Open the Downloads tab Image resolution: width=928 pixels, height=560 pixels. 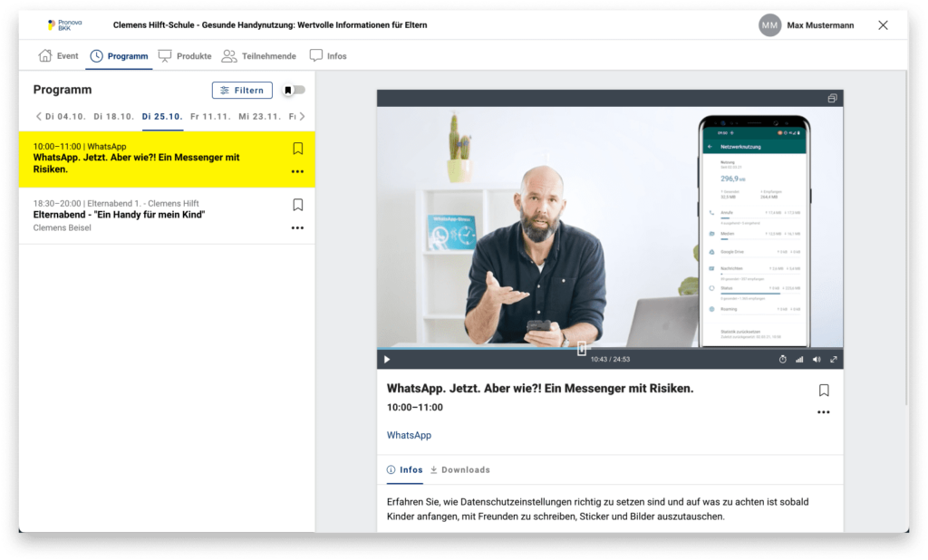point(459,470)
